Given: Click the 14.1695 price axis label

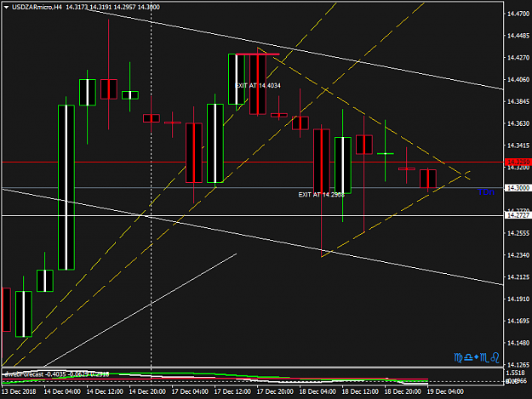Looking at the screenshot, I should (x=518, y=321).
